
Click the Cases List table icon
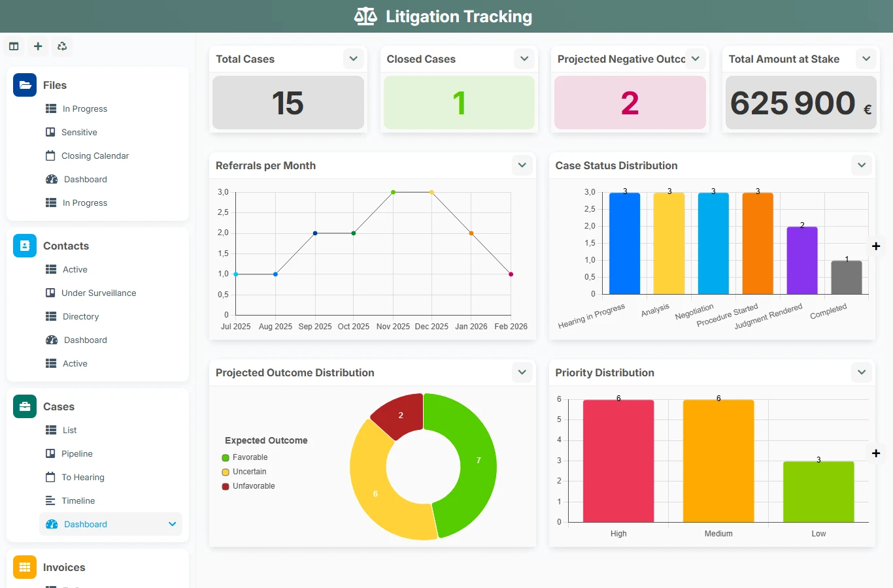[x=51, y=430]
